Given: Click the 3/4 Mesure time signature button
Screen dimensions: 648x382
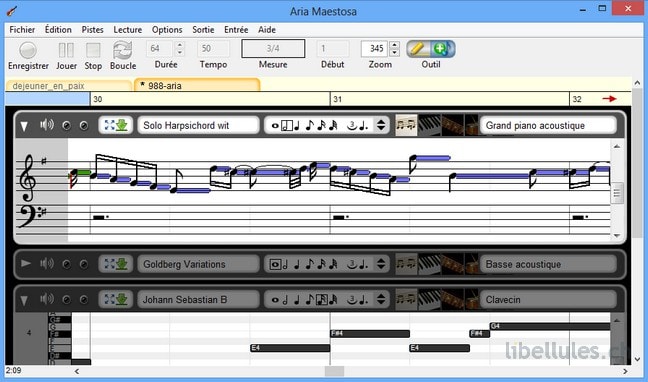Looking at the screenshot, I should [273, 48].
